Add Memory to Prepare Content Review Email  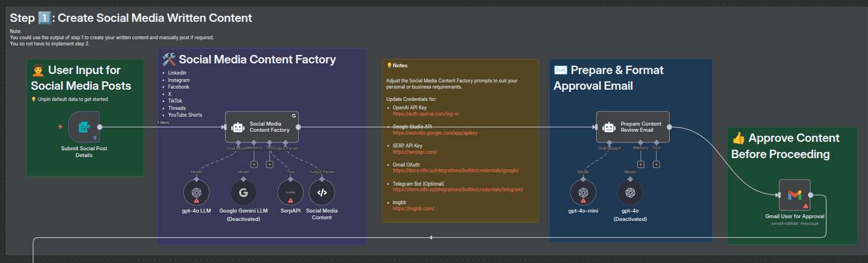(x=640, y=164)
